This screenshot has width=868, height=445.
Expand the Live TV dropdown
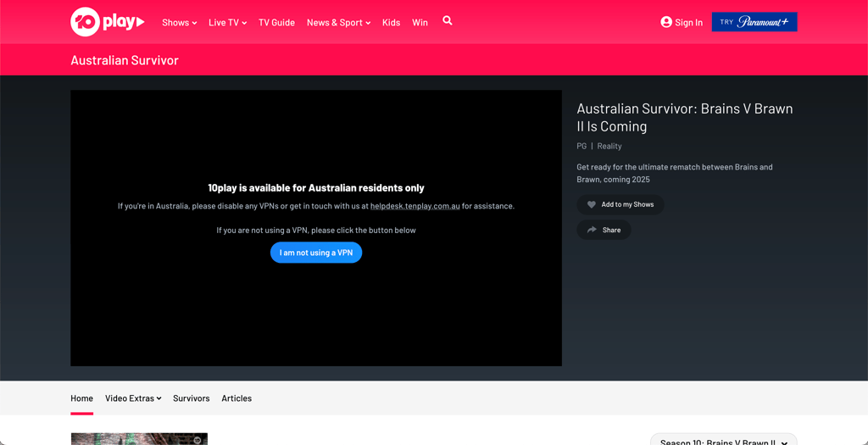tap(227, 23)
